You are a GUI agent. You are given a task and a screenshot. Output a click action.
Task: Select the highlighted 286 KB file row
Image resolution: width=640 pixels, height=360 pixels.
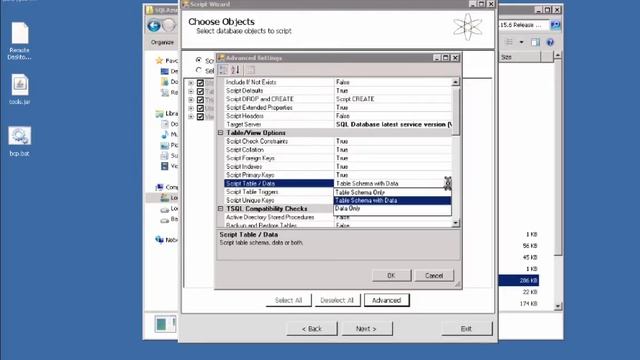coord(519,280)
